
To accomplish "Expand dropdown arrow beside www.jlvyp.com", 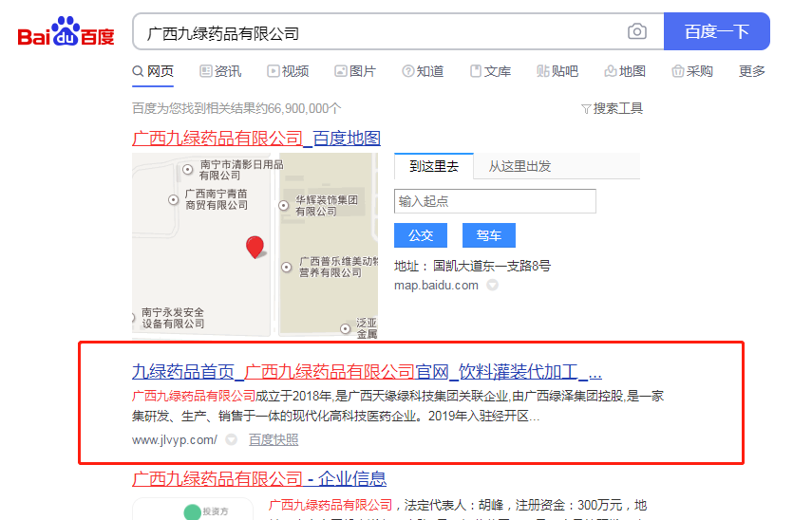I will pos(232,440).
